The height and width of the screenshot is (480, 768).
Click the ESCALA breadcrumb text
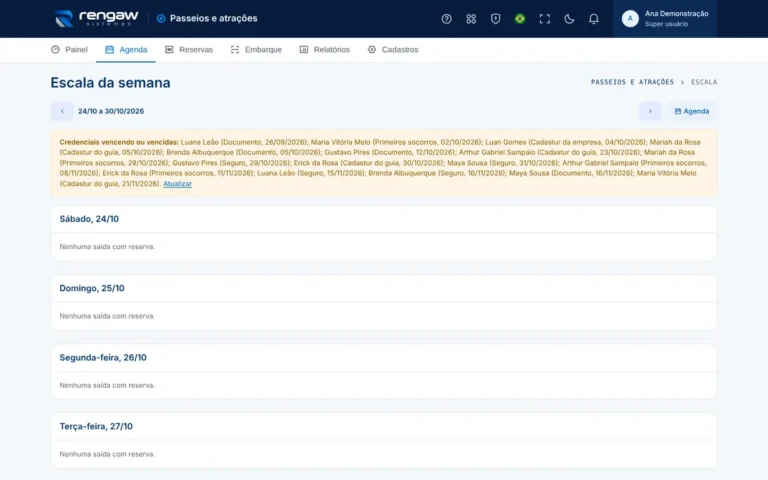tap(704, 82)
